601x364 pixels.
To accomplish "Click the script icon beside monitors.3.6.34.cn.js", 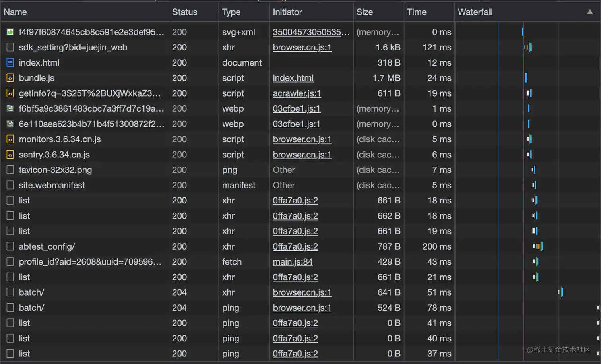I will coord(10,139).
